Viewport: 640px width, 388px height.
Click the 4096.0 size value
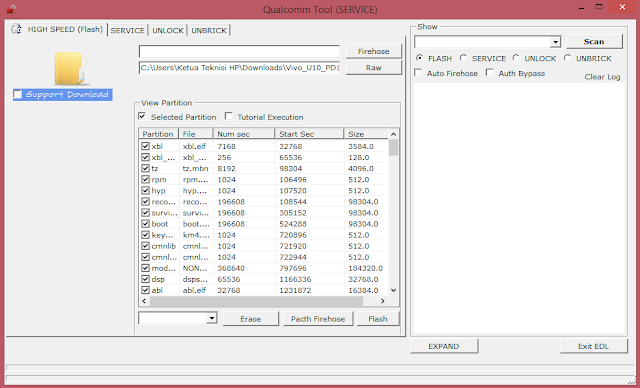tap(361, 169)
